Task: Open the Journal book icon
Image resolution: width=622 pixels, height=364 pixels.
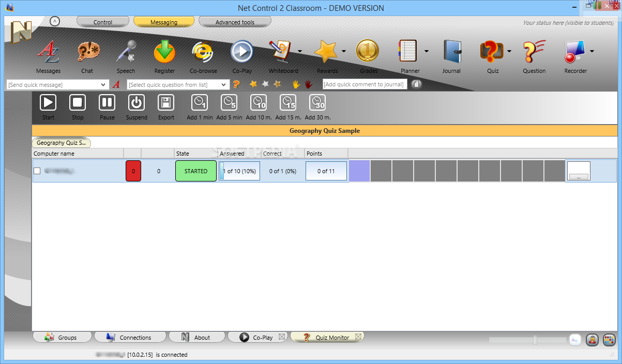Action: [451, 52]
